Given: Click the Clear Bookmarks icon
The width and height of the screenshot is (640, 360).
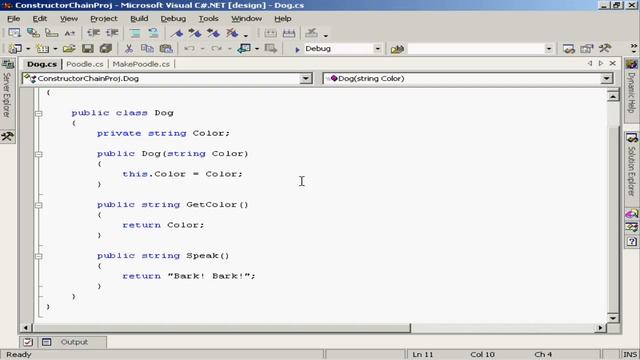Looking at the screenshot, I should pyautogui.click(x=232, y=33).
